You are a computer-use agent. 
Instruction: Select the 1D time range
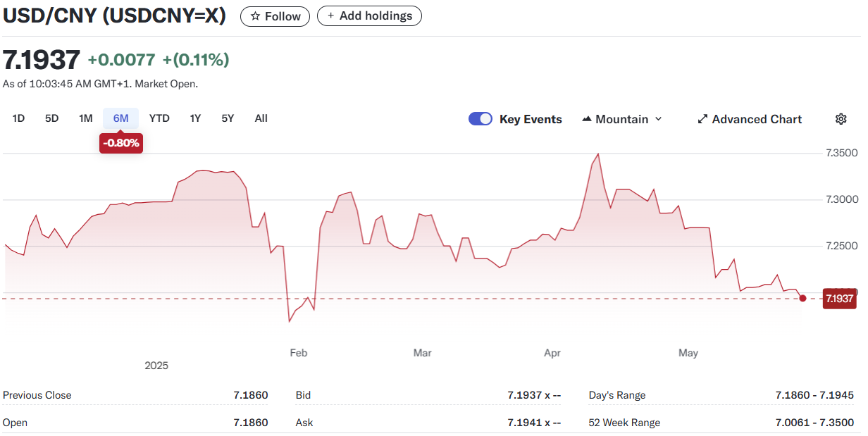[x=19, y=118]
